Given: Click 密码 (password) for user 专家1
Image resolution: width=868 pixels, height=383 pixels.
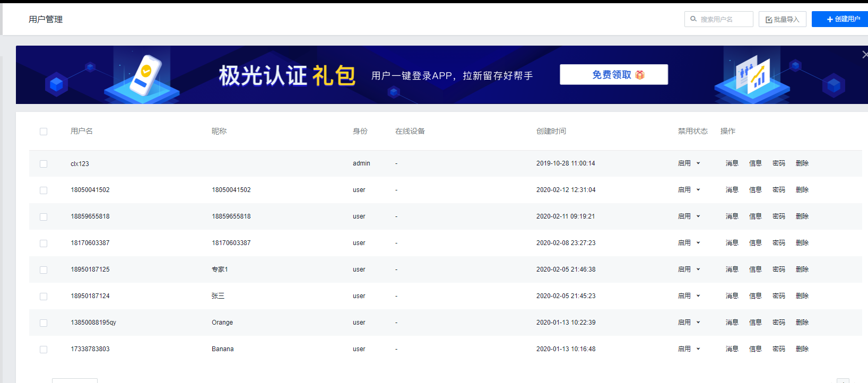Looking at the screenshot, I should (778, 269).
